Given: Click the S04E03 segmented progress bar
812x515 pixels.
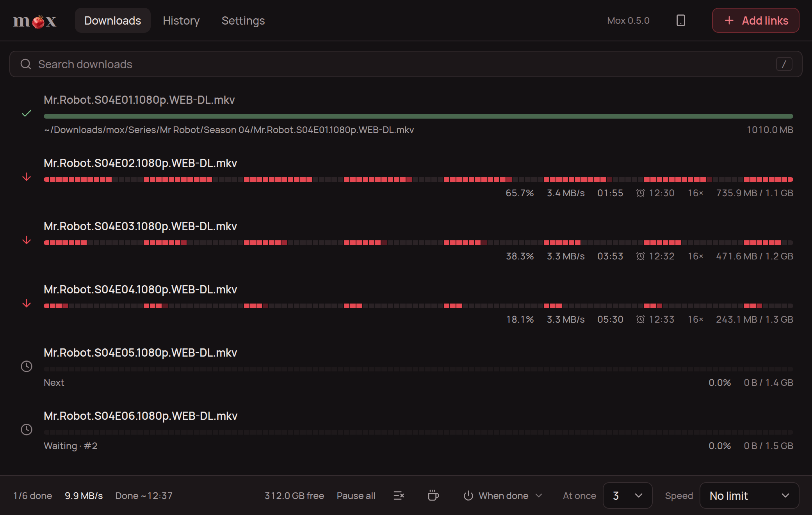Looking at the screenshot, I should (418, 243).
